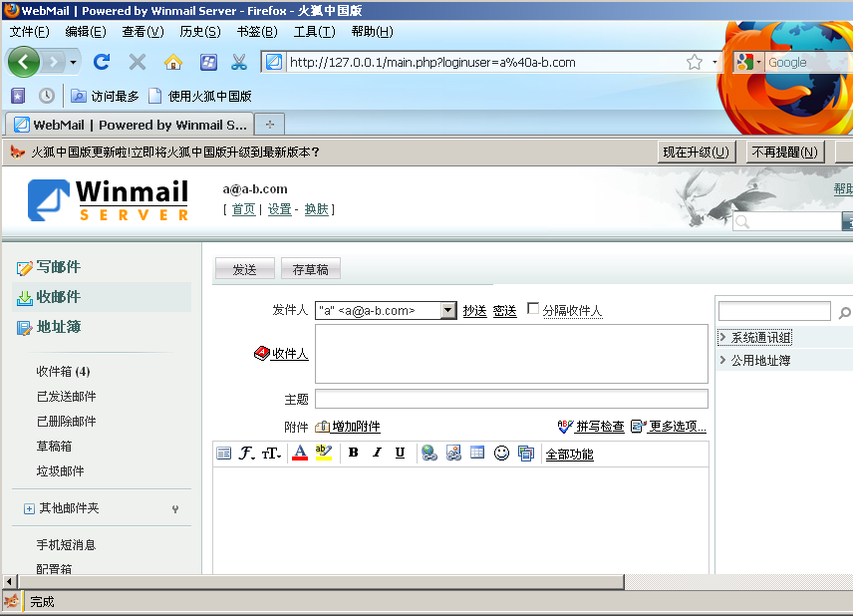Open the 查看(V) menu
This screenshot has width=853, height=616.
(142, 32)
